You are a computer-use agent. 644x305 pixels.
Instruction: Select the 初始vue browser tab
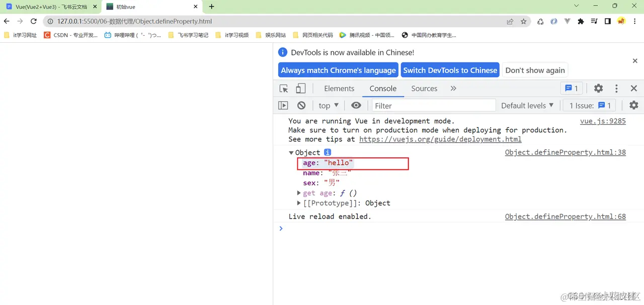151,7
